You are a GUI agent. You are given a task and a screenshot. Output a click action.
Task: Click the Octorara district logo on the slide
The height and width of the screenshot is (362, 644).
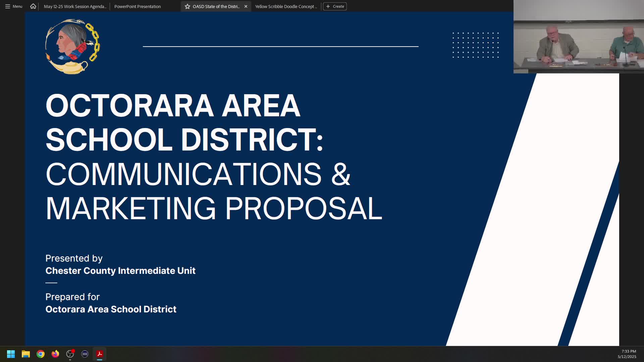[72, 46]
